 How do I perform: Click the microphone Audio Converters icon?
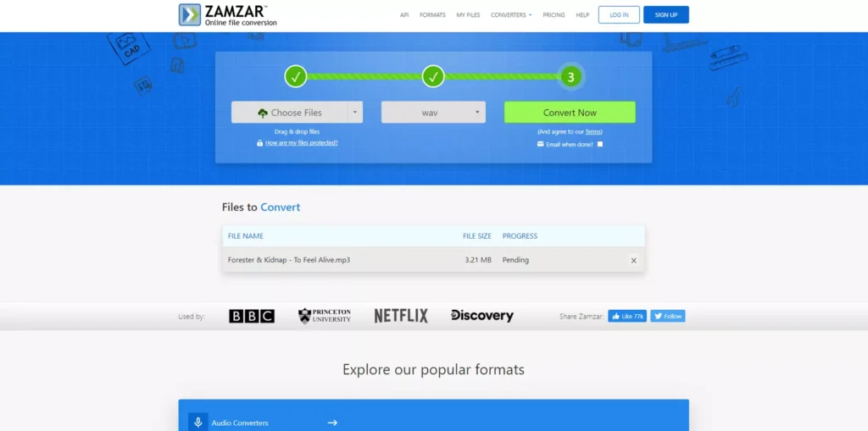click(198, 422)
